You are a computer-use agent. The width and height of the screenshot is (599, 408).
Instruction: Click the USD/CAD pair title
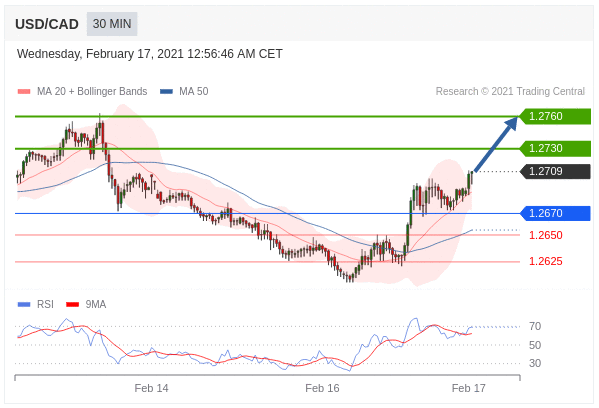pyautogui.click(x=47, y=24)
